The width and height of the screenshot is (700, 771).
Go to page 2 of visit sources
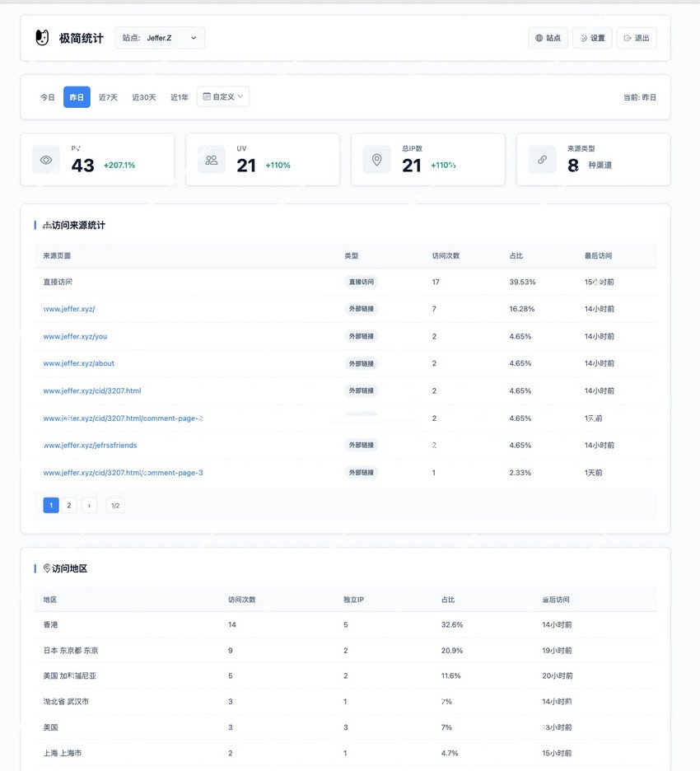pyautogui.click(x=69, y=505)
